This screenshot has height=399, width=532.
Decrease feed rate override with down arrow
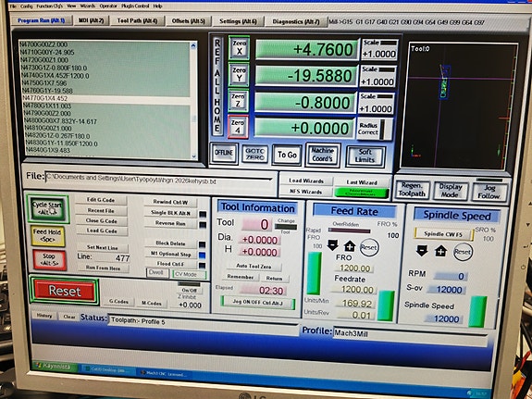[333, 245]
